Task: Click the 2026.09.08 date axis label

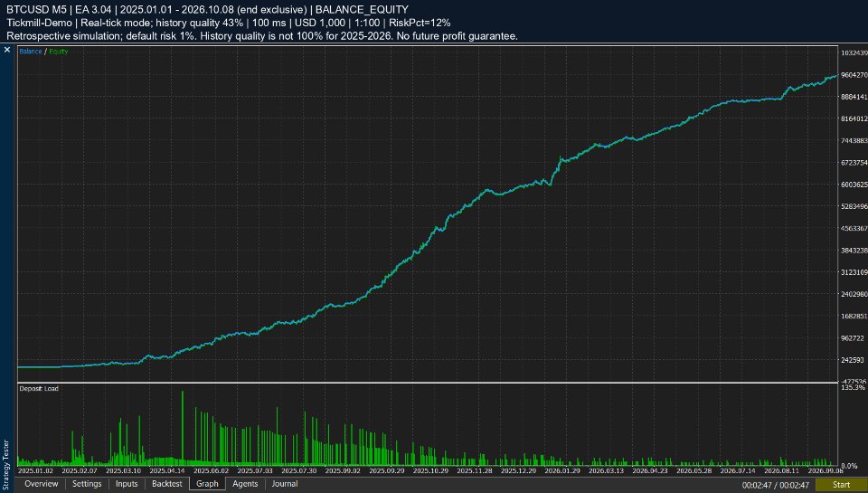Action: point(826,470)
